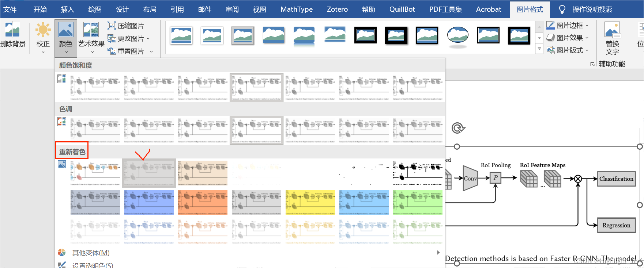This screenshot has height=268, width=644.
Task: Apply the dark orange recolor thumbnail
Action: click(203, 202)
